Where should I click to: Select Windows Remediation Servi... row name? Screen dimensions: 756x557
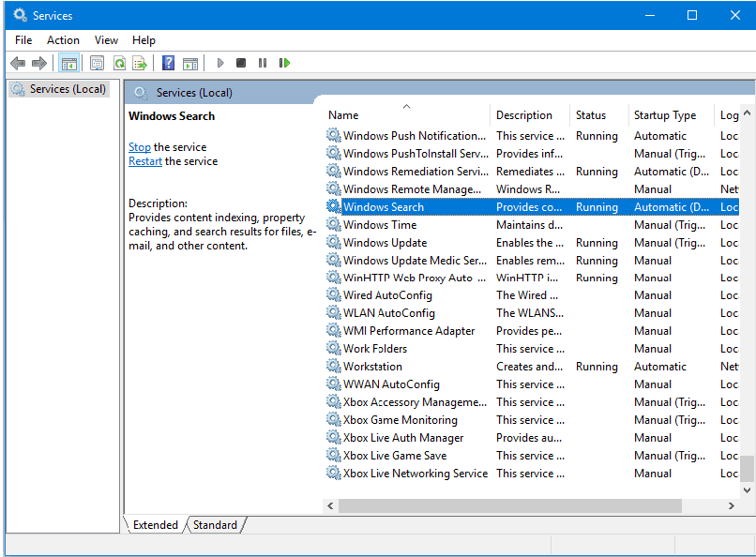coord(416,172)
